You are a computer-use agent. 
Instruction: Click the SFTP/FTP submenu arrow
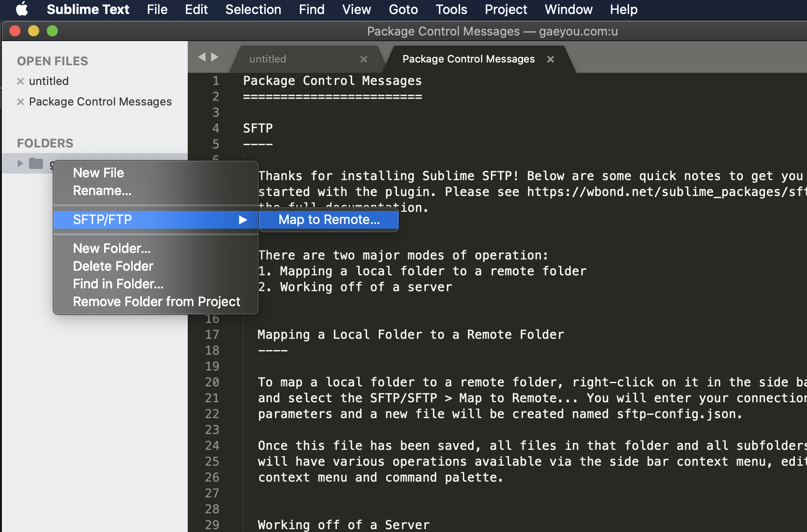[243, 220]
